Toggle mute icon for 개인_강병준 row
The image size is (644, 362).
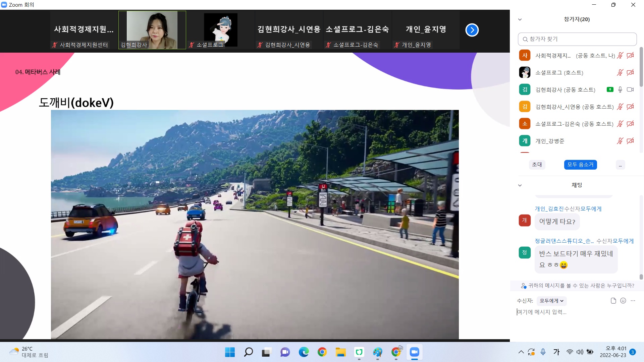(x=620, y=141)
